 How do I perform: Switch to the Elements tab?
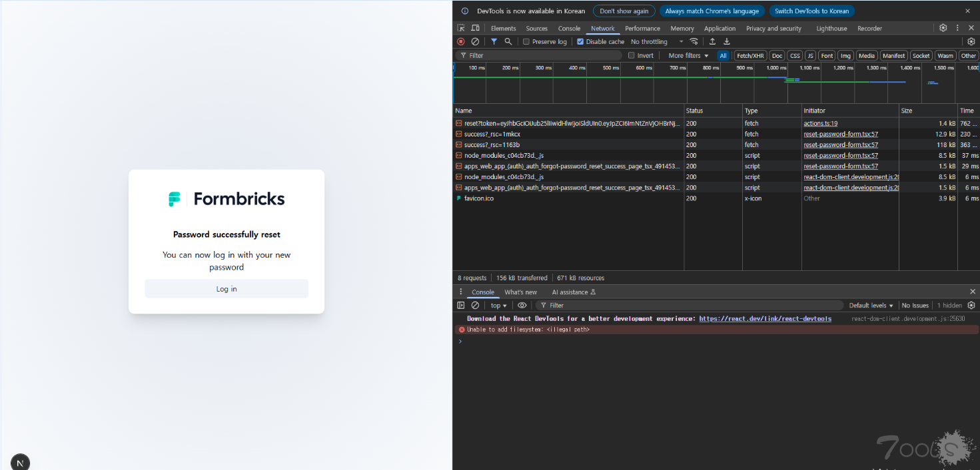click(x=503, y=28)
